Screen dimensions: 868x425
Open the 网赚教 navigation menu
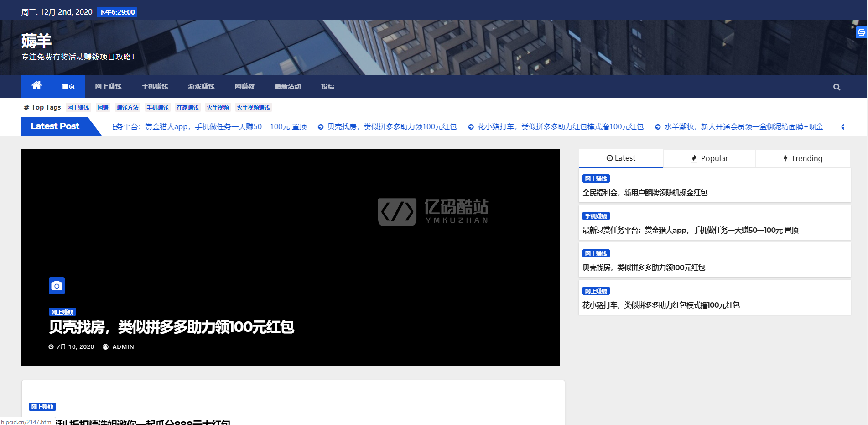point(244,86)
